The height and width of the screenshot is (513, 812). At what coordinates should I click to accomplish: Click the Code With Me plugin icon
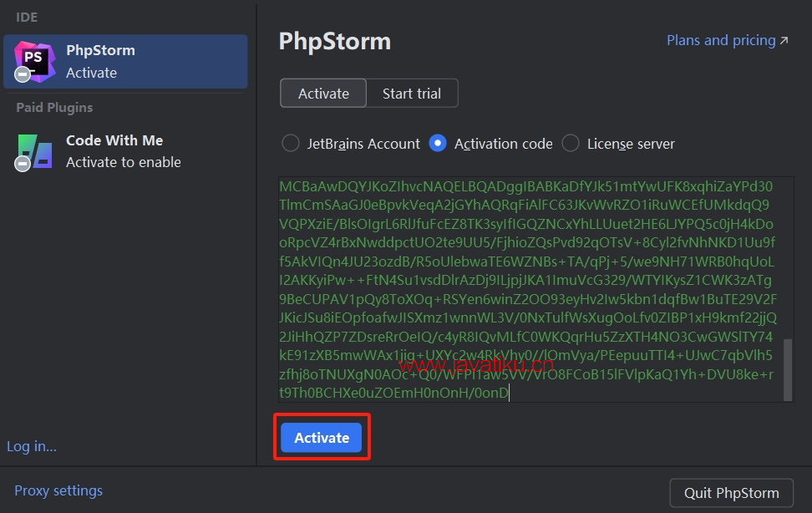tap(35, 150)
